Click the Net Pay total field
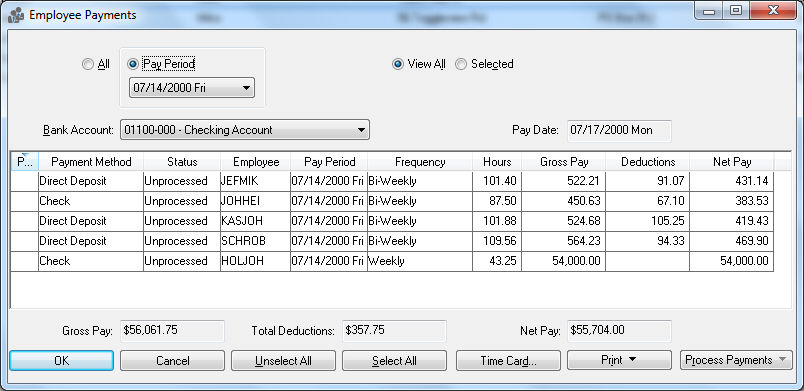Image resolution: width=804 pixels, height=391 pixels. pos(619,330)
